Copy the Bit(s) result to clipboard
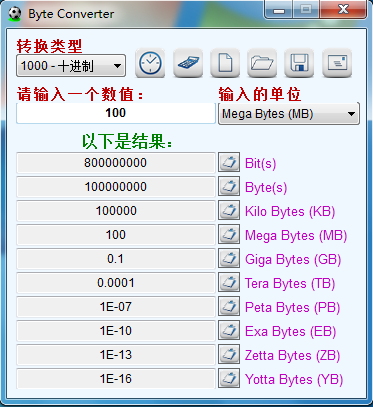Image resolution: width=373 pixels, height=407 pixels. [229, 162]
